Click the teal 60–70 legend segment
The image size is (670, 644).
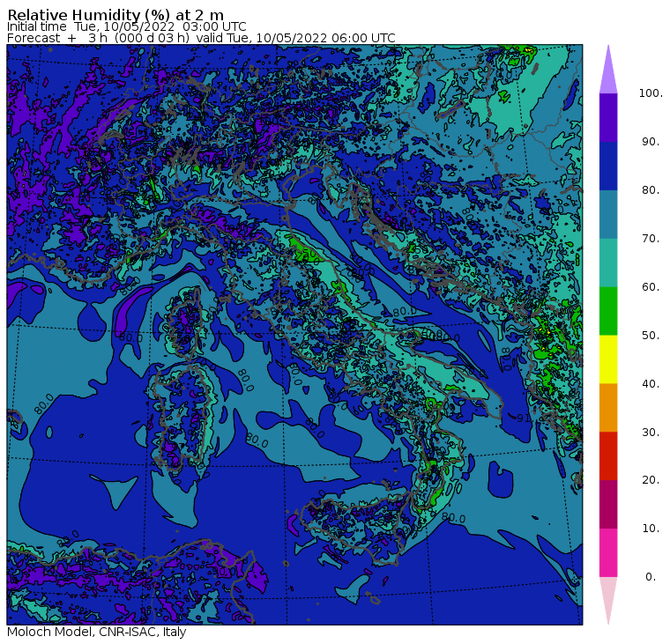point(608,263)
